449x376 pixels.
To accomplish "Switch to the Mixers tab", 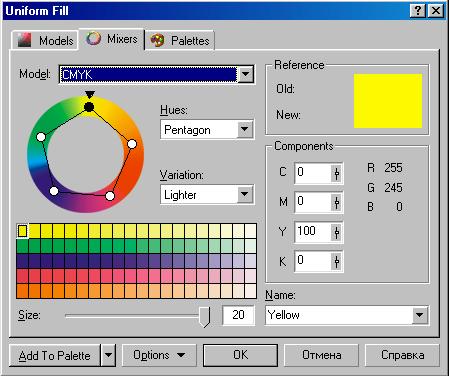I will pyautogui.click(x=111, y=39).
